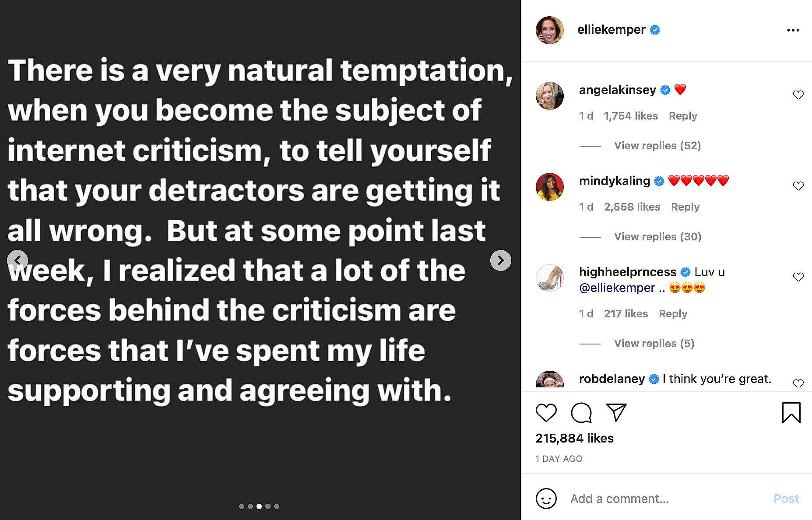This screenshot has width=812, height=520.
Task: Click the Post comment button
Action: click(786, 499)
